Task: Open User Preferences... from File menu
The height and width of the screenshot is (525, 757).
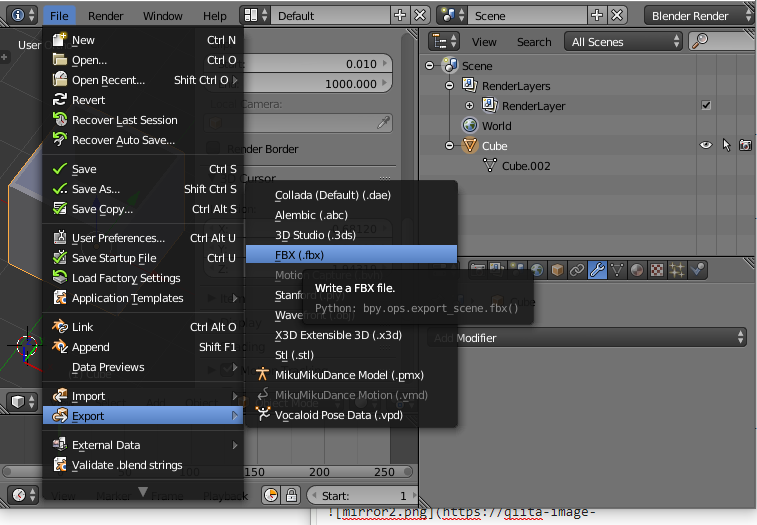Action: coord(143,238)
